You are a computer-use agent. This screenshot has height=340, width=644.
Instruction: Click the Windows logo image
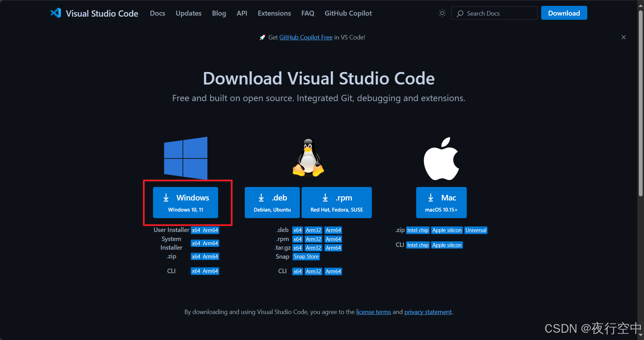click(x=186, y=158)
